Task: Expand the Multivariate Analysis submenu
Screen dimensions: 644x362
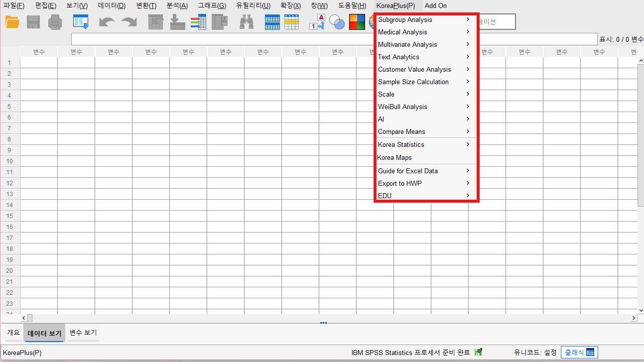Action: [425, 44]
